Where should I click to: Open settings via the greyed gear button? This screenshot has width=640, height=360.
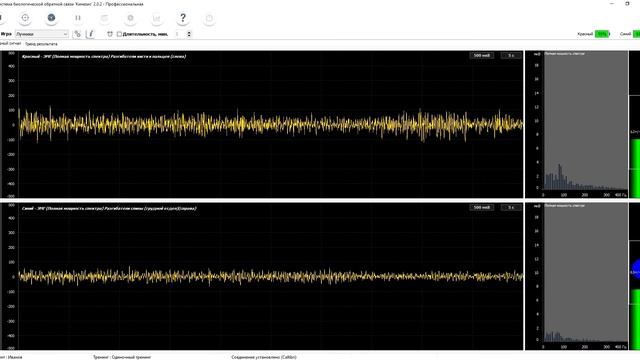click(x=130, y=18)
